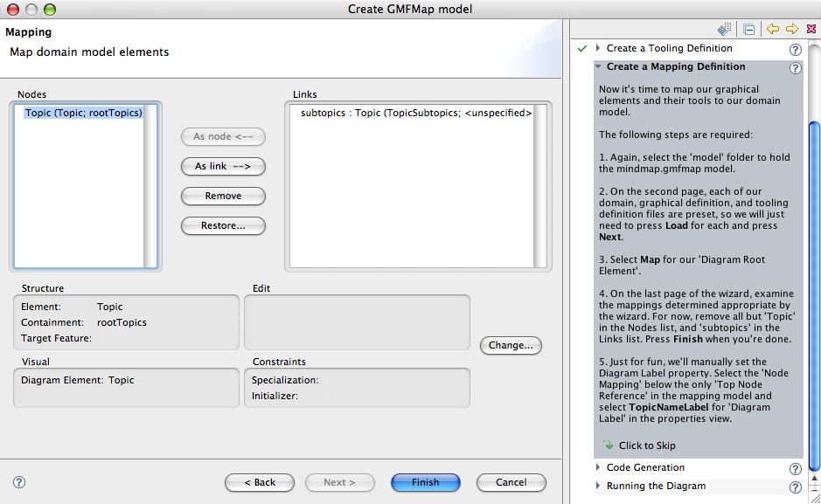Click the green checkmark beside Tooling Definition
The image size is (821, 504).
click(582, 49)
